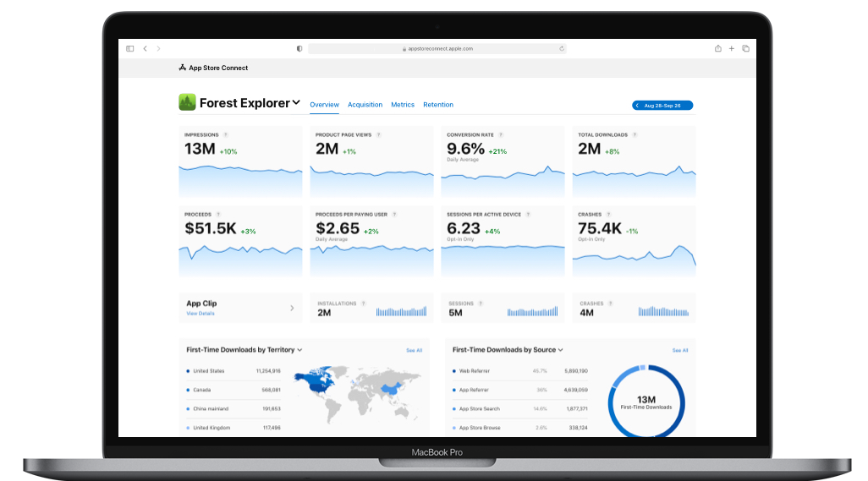
Task: Toggle the Safari sidebar icon
Action: pyautogui.click(x=130, y=49)
